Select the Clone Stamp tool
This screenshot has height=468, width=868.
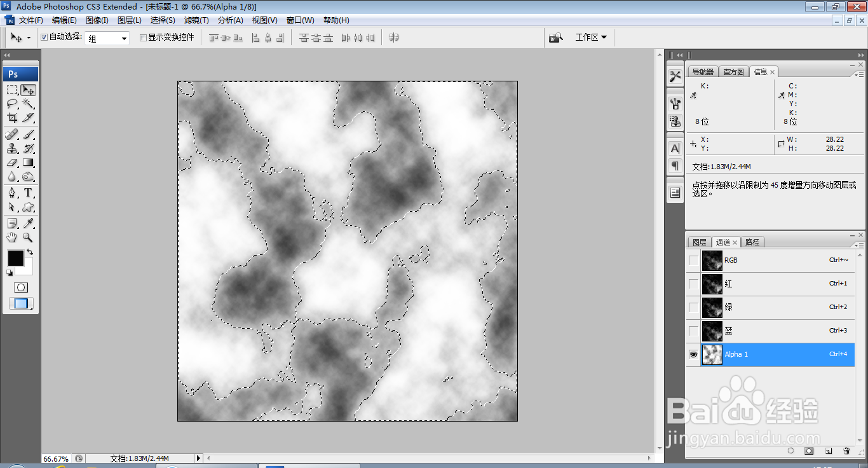pyautogui.click(x=12, y=149)
